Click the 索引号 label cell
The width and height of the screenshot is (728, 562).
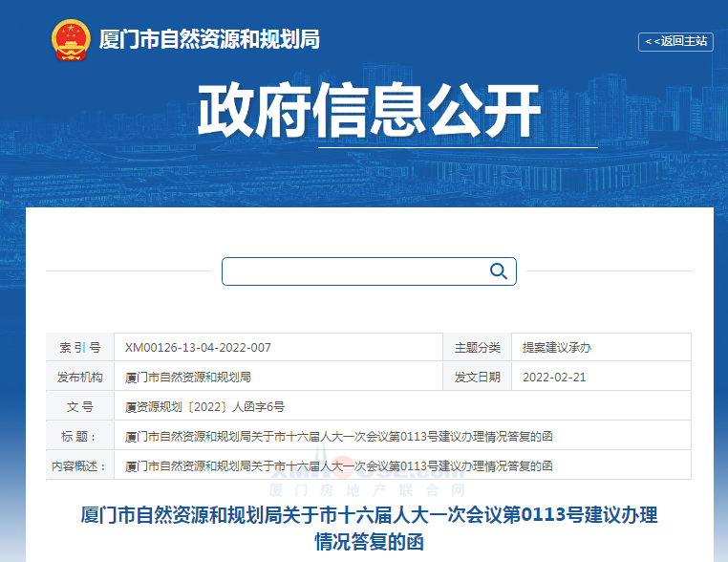pos(79,348)
